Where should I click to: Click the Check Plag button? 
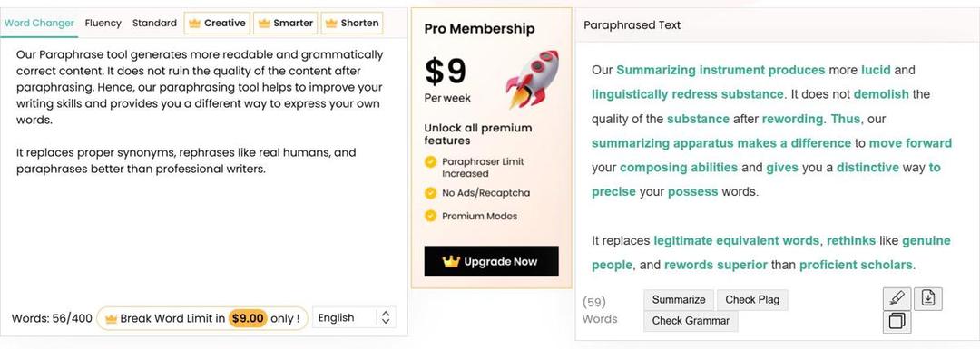[752, 300]
